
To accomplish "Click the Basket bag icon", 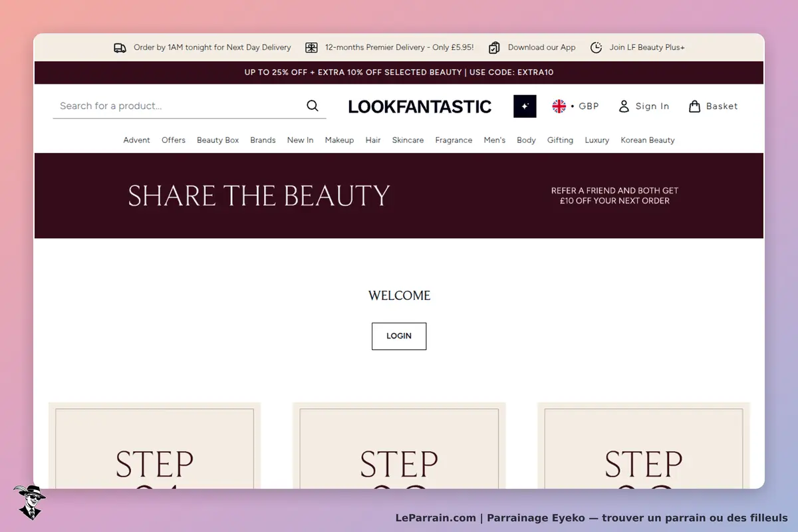I will click(694, 106).
